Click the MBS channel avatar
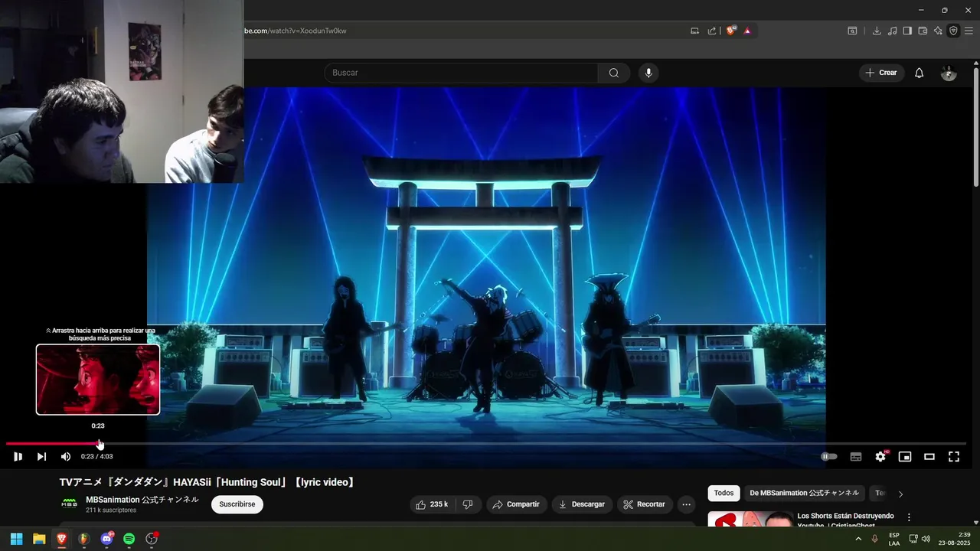The height and width of the screenshot is (551, 980). 69,504
